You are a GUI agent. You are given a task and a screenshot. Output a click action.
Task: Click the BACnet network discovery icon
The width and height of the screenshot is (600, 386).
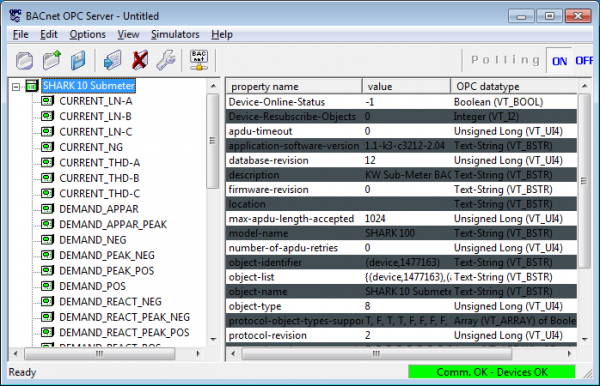coord(199,60)
